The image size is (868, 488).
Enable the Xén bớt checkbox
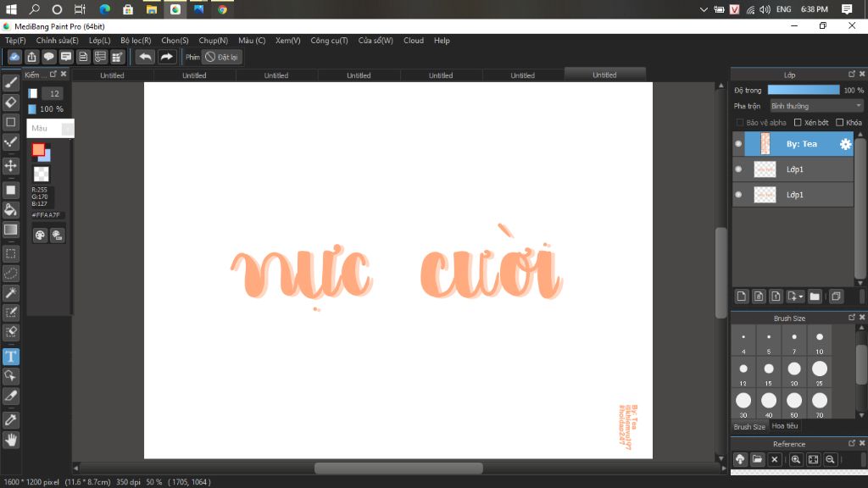coord(798,122)
